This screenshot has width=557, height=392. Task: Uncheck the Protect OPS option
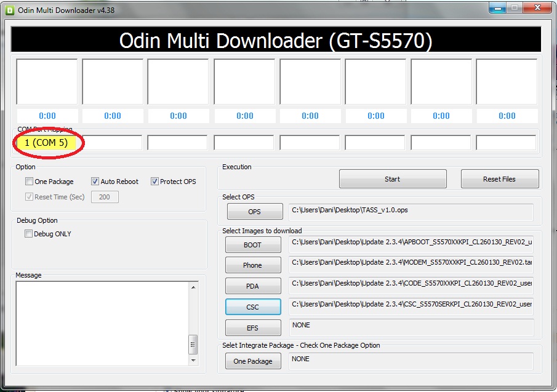pos(154,182)
